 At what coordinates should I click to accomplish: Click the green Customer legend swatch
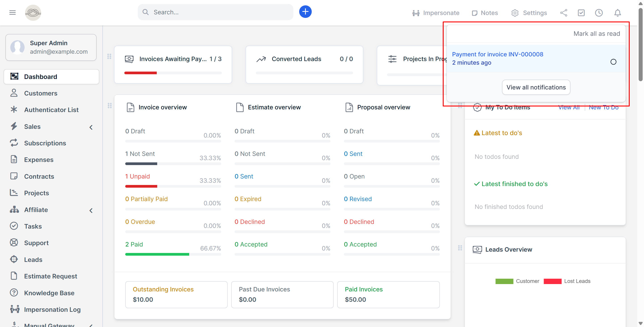click(x=504, y=281)
